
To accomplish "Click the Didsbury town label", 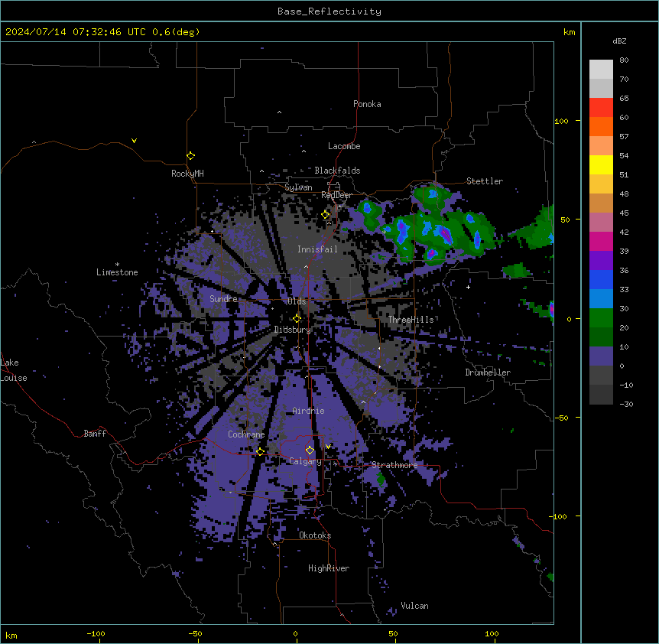I will (293, 330).
